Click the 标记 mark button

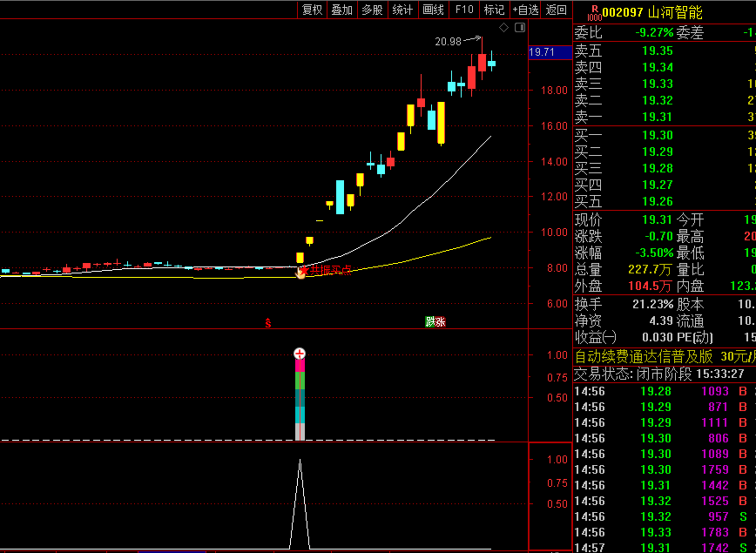click(x=494, y=10)
